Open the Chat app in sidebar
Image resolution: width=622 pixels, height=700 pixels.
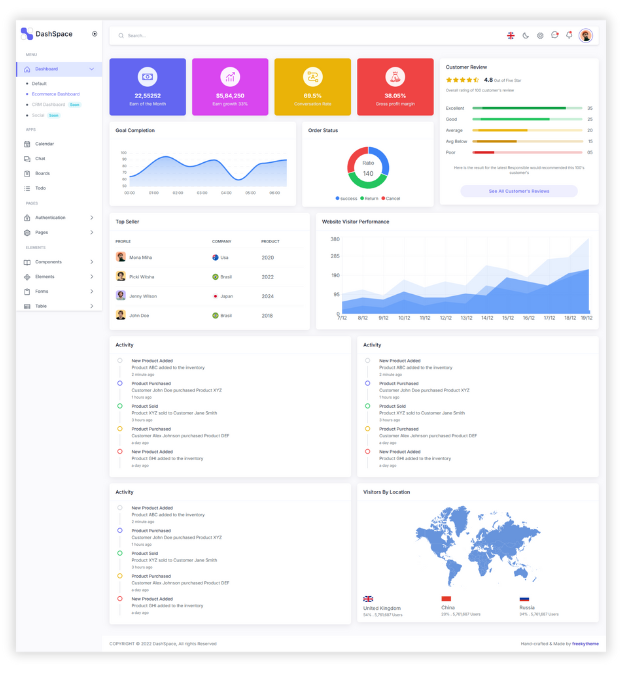coord(27,158)
